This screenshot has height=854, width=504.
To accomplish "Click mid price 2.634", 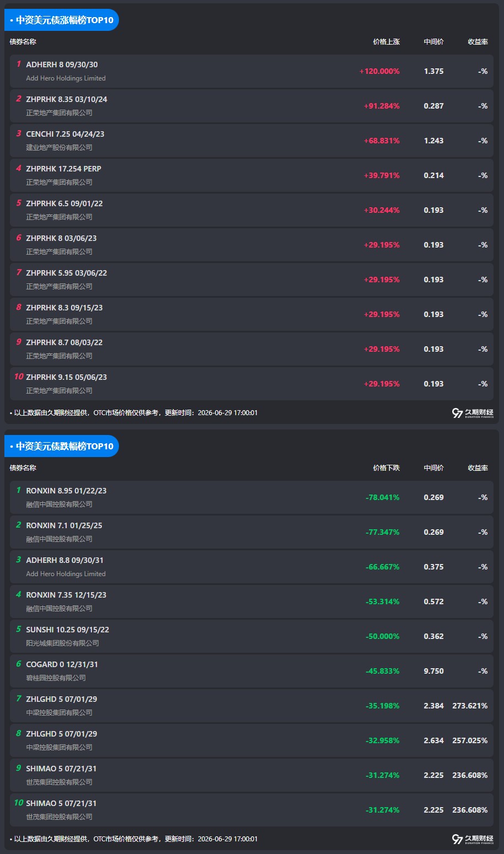I will pos(433,740).
